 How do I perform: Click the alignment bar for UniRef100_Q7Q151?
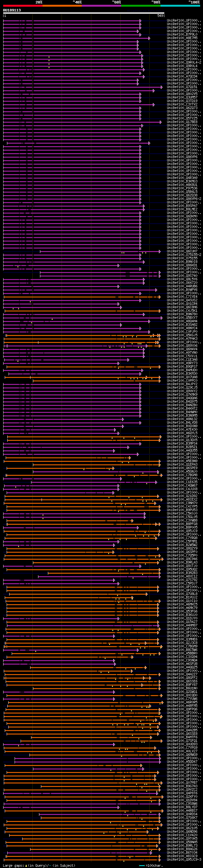[x=83, y=87]
